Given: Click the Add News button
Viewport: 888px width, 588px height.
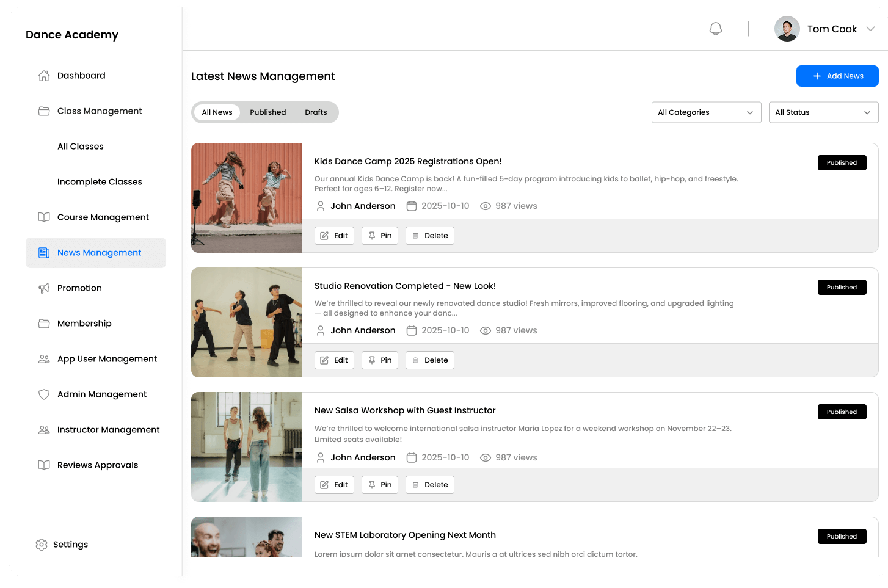Looking at the screenshot, I should (x=837, y=76).
